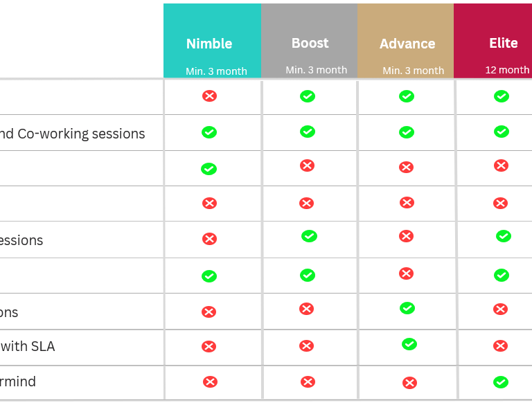The height and width of the screenshot is (405, 532).
Task: Click the Advance plan header
Action: click(x=407, y=44)
